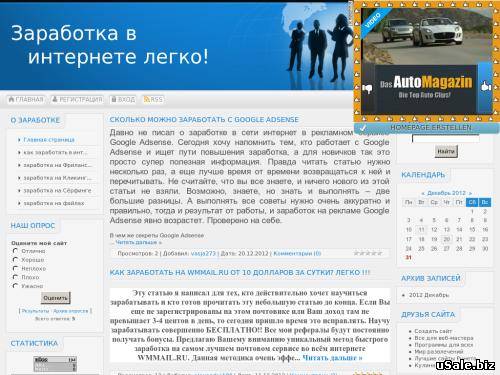Open the РЕГИСТРАЦИЯ navigation item
Viewport: 500px width, 375px height.
(x=77, y=99)
